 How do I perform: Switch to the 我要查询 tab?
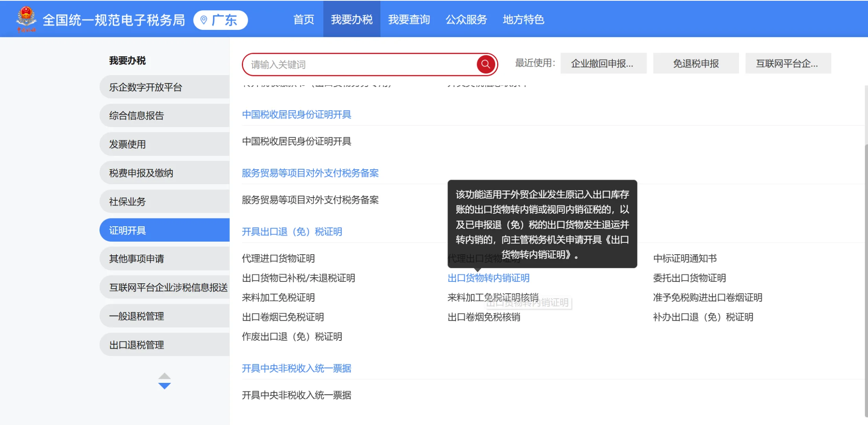coord(409,19)
